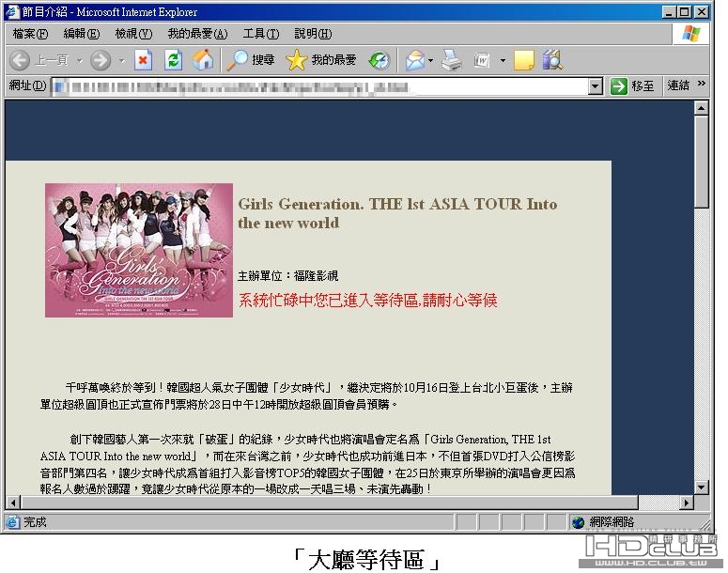The width and height of the screenshot is (728, 573).
Task: Open the 說明(H) menu
Action: 313,34
